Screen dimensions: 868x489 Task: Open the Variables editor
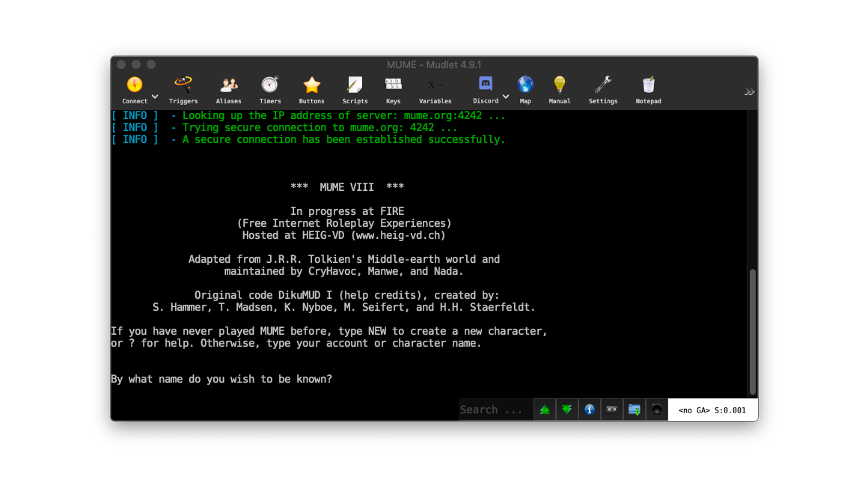pyautogui.click(x=435, y=90)
